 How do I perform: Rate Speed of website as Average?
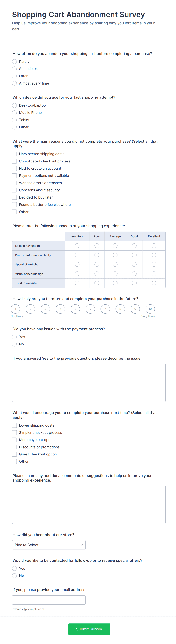point(115,264)
